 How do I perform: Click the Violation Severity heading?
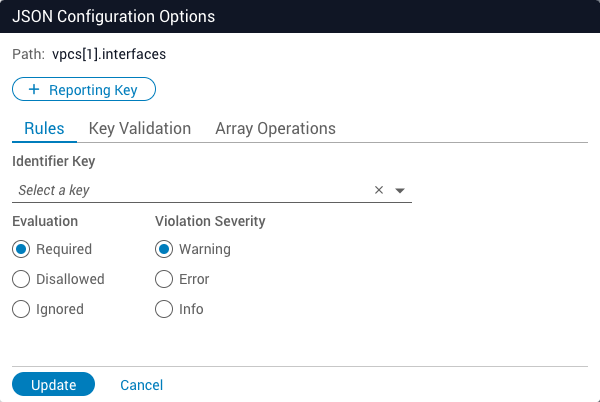(210, 221)
